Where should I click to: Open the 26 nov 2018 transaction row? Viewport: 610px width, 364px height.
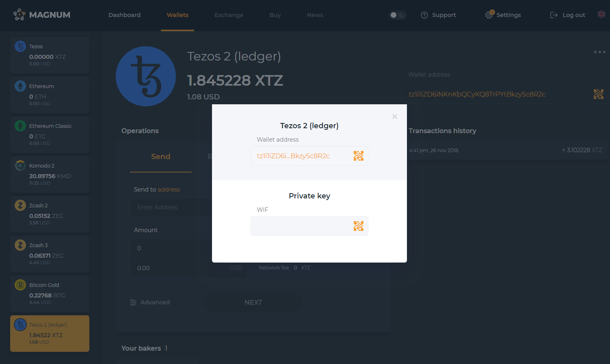coord(506,150)
